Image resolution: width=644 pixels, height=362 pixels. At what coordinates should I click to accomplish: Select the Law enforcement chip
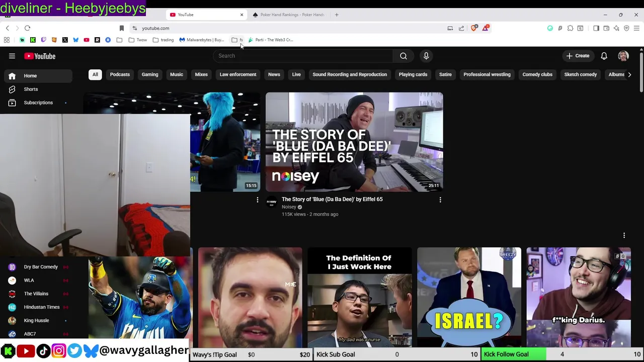coord(238,74)
